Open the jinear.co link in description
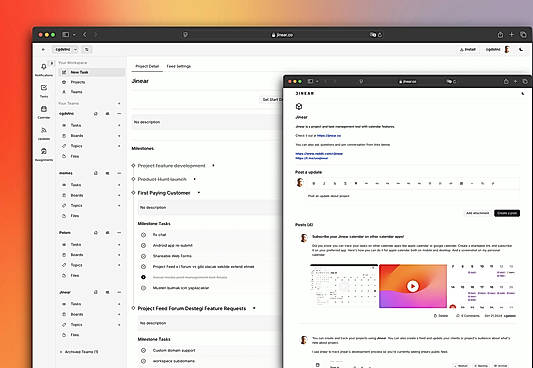 tap(329, 136)
